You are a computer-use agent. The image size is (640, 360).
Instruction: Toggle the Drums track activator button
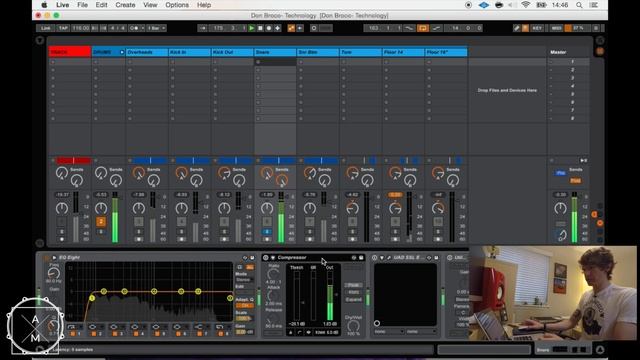(x=101, y=222)
